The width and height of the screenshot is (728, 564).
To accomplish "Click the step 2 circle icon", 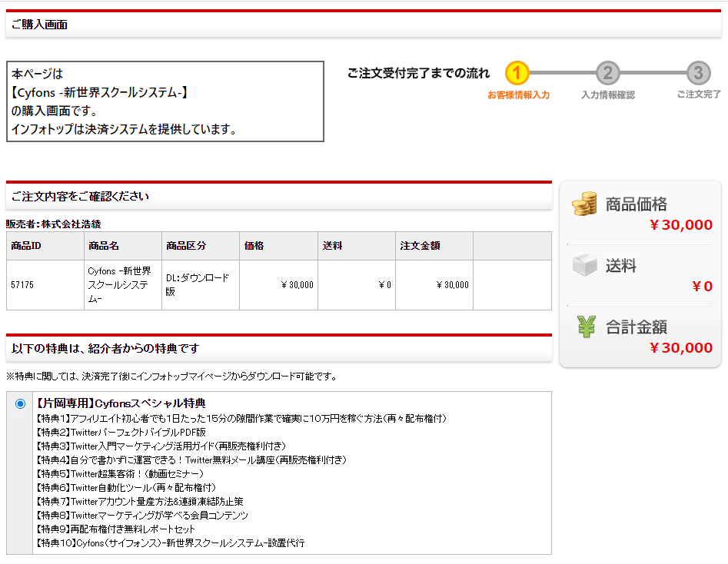I will click(607, 74).
